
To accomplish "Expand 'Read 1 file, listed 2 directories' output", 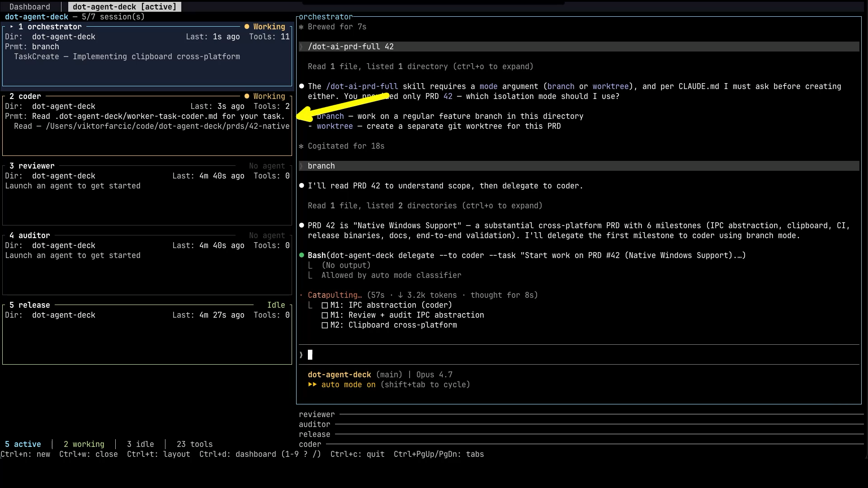I will click(x=425, y=206).
